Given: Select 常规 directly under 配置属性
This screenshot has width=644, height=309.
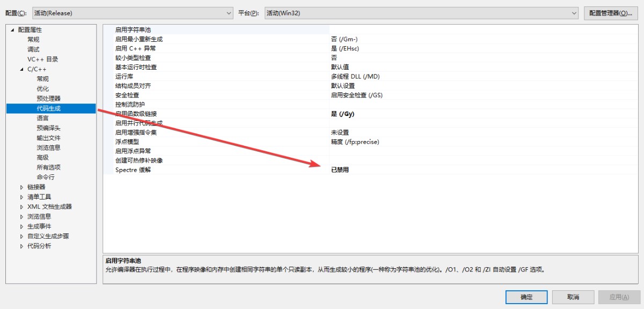Looking at the screenshot, I should [x=33, y=40].
